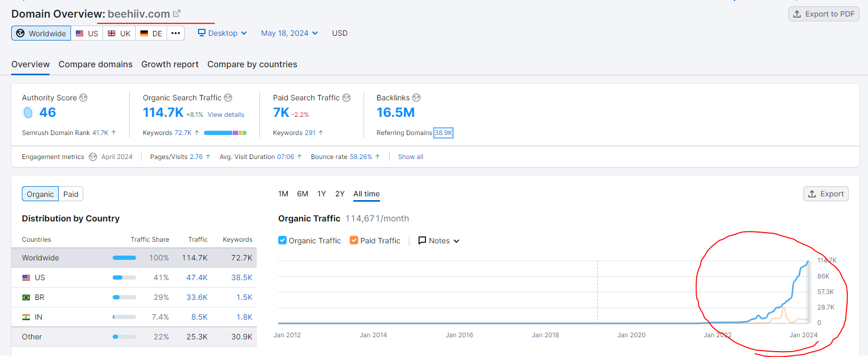Open organic Keywords 72.7K link

(x=183, y=133)
